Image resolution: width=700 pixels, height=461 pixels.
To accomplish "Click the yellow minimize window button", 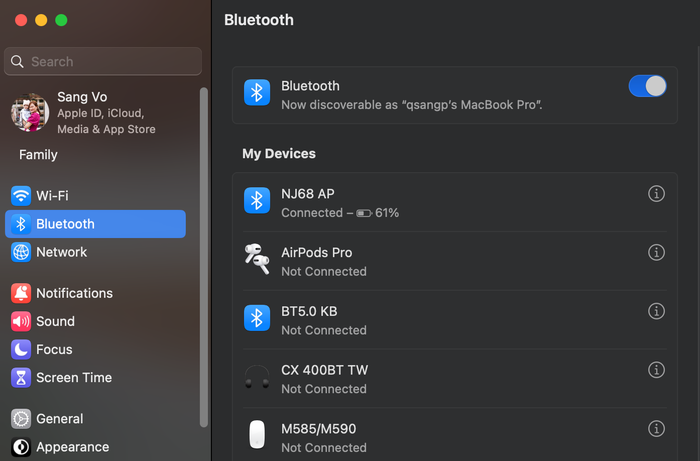I will [41, 20].
